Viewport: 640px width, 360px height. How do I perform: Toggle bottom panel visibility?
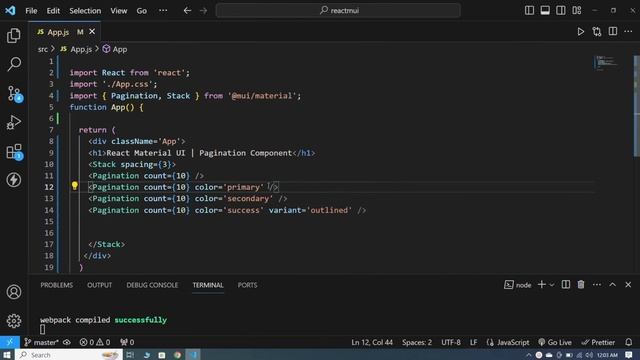coord(545,10)
